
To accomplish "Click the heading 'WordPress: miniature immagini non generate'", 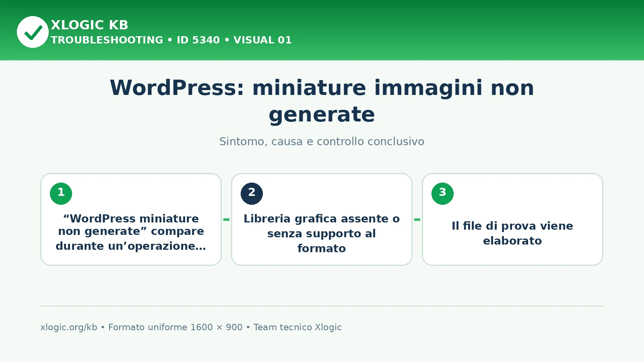I will pos(322,101).
